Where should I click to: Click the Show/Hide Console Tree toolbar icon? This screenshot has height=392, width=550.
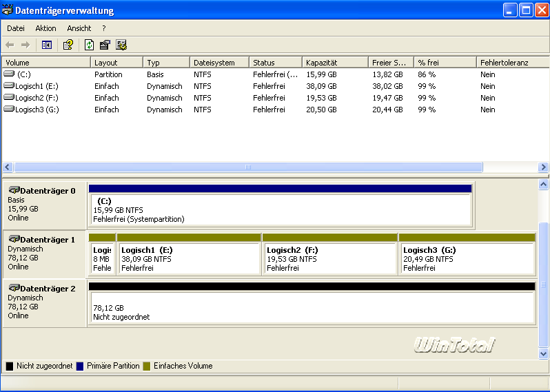click(x=47, y=45)
